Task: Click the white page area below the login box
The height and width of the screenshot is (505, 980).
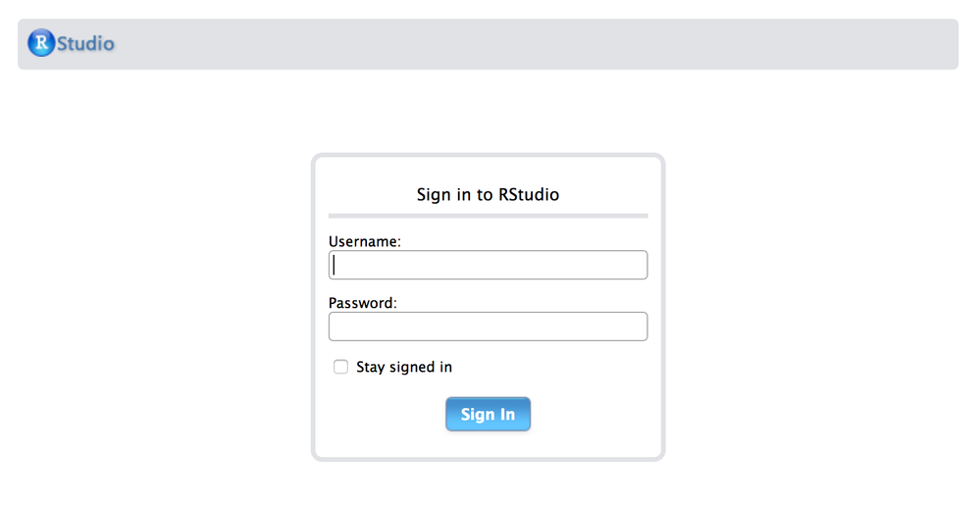Action: (488, 483)
